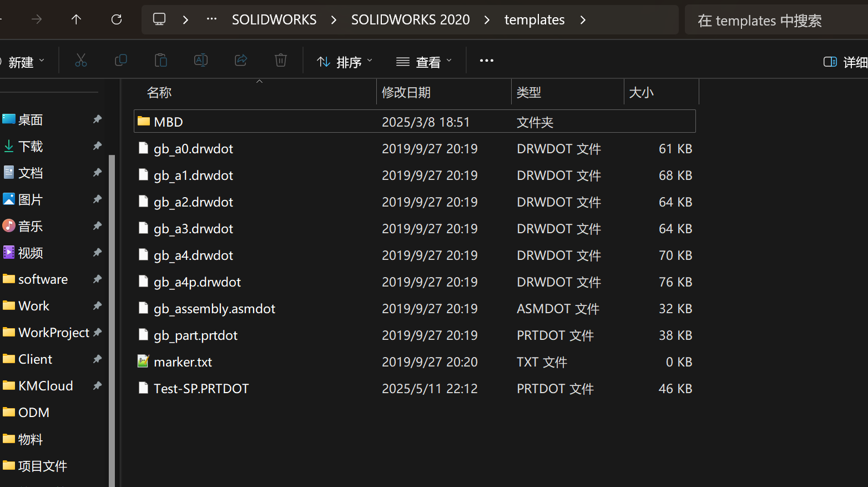Click the sidebar vertical scrollbar

[112, 320]
